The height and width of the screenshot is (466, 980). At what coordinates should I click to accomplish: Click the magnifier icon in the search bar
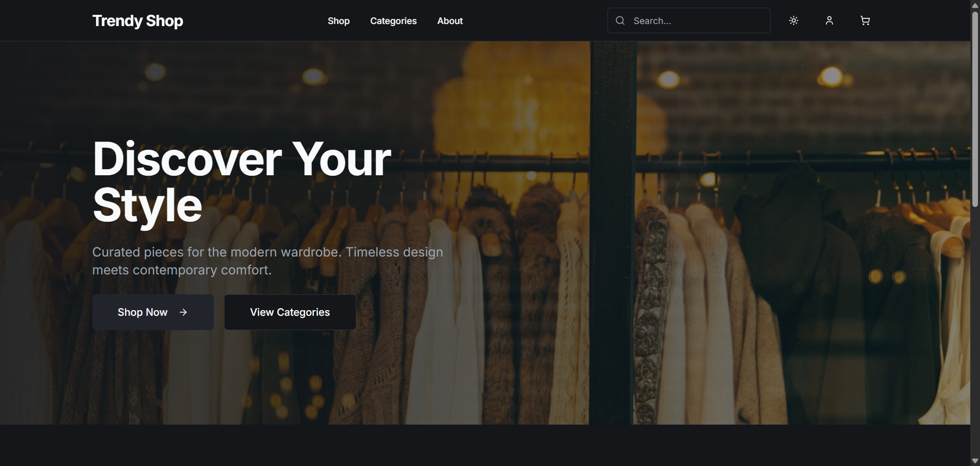[620, 20]
